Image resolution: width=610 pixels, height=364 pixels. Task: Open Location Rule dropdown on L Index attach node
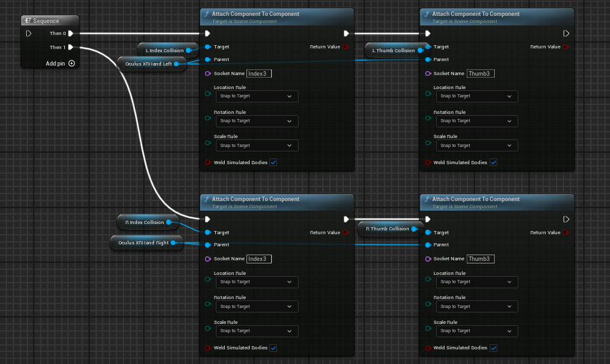click(257, 96)
